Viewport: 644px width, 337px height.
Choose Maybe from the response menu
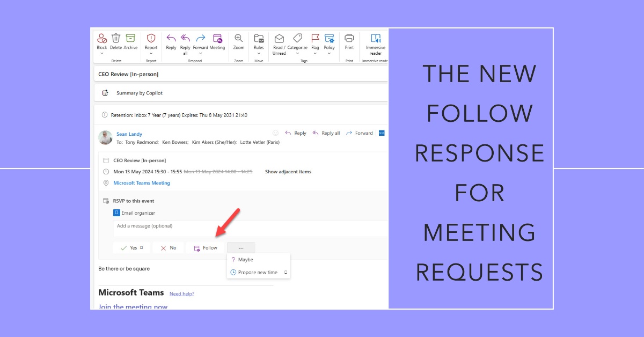click(x=246, y=260)
